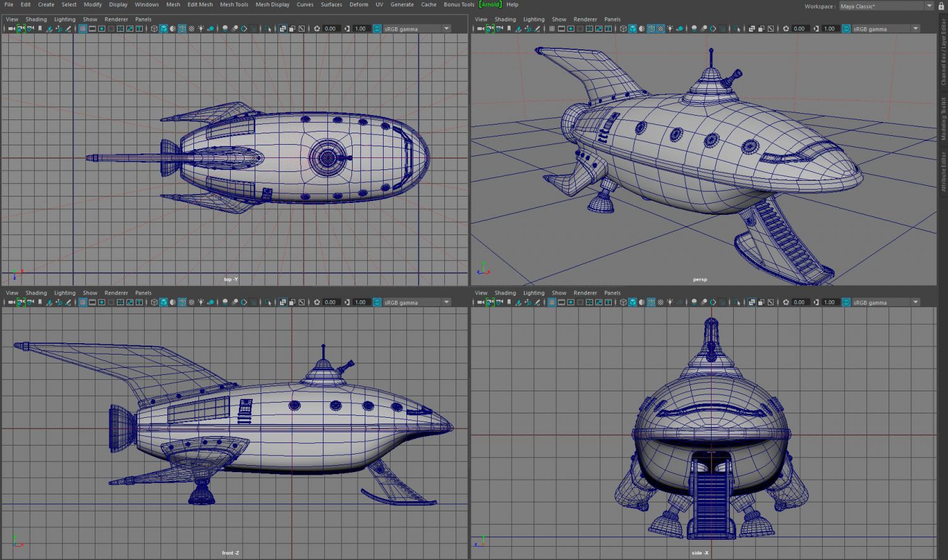Open Panels menu in the front viewport
The width and height of the screenshot is (948, 560).
143,293
